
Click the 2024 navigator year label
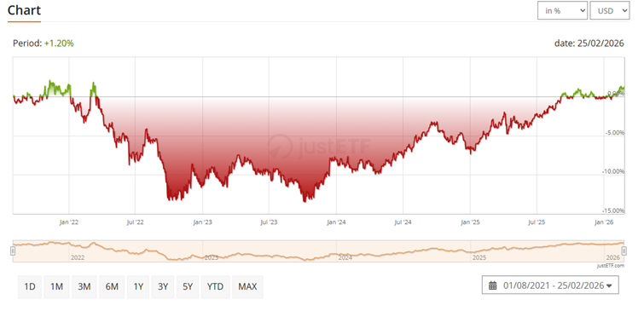click(345, 258)
